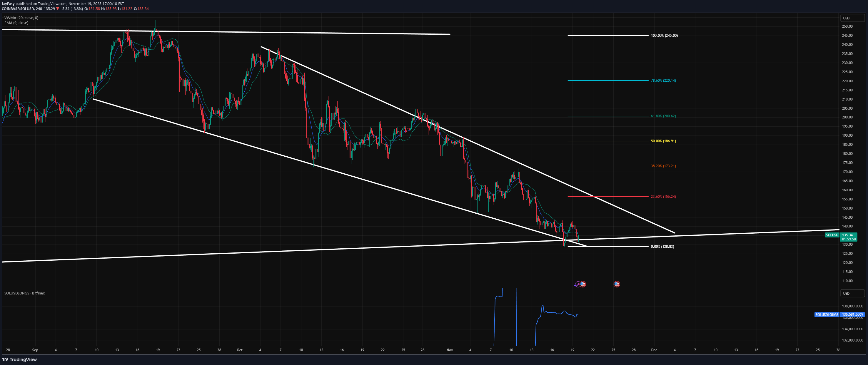Click the TradingView logo at bottom left
Viewport: 868px width, 365px height.
click(19, 359)
